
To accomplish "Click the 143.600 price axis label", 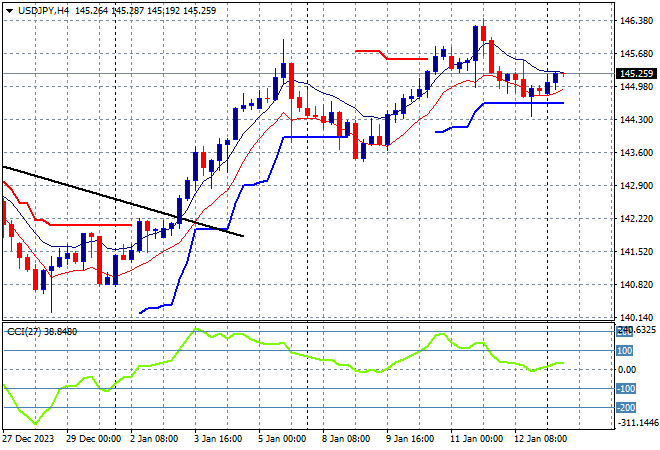I will tap(636, 153).
